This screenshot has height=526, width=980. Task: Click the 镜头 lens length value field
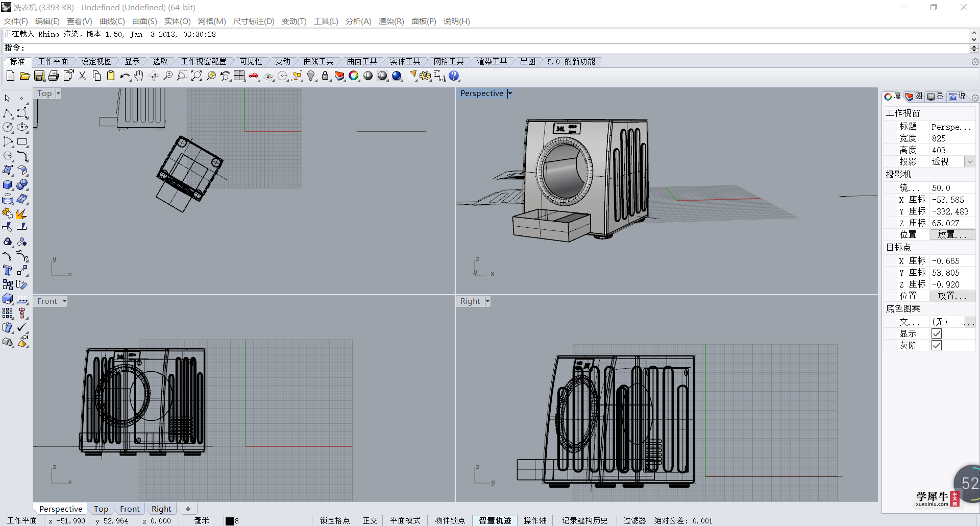(x=952, y=188)
